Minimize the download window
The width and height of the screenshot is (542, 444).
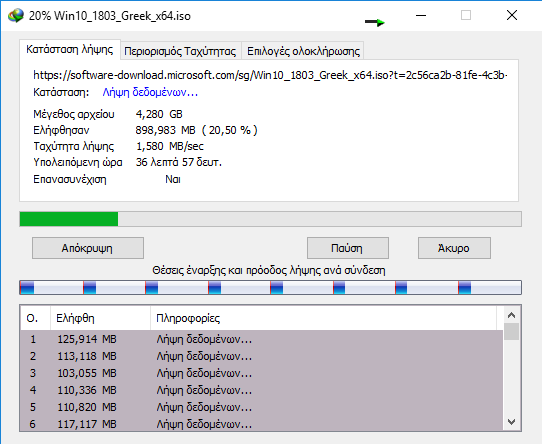421,15
